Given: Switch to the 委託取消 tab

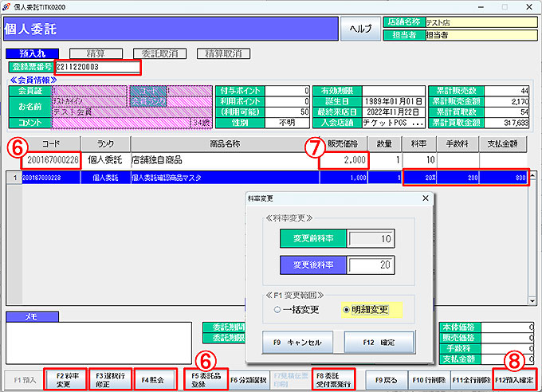Looking at the screenshot, I should pos(159,53).
